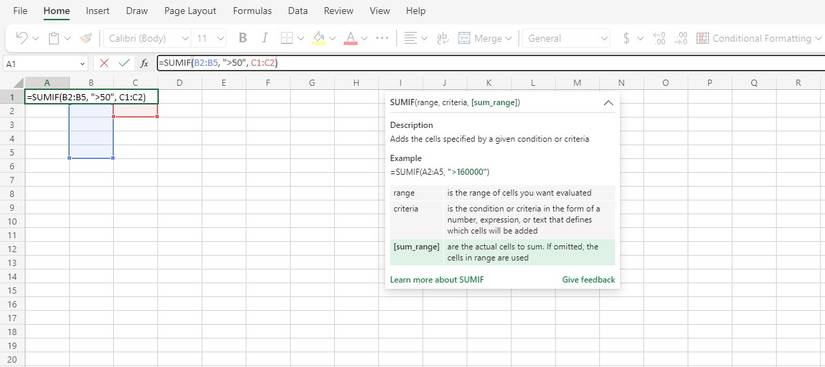
Task: Open the alignment dropdown arrow
Action: click(x=424, y=38)
